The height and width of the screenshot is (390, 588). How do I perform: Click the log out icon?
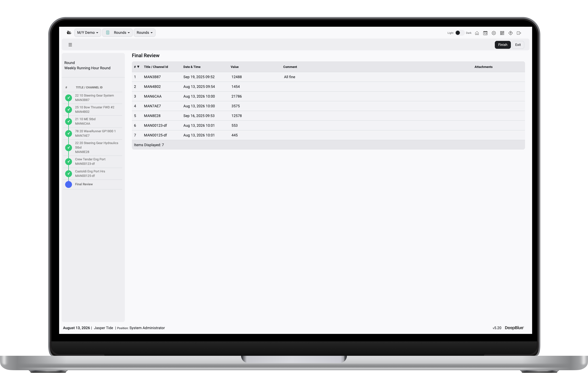pyautogui.click(x=519, y=33)
